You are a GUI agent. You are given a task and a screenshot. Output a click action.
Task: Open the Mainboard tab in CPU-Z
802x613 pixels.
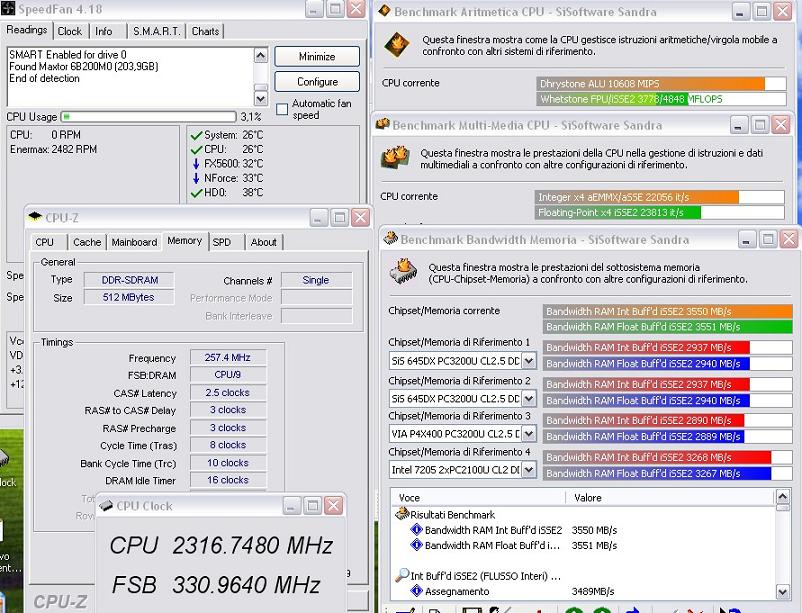pos(135,242)
